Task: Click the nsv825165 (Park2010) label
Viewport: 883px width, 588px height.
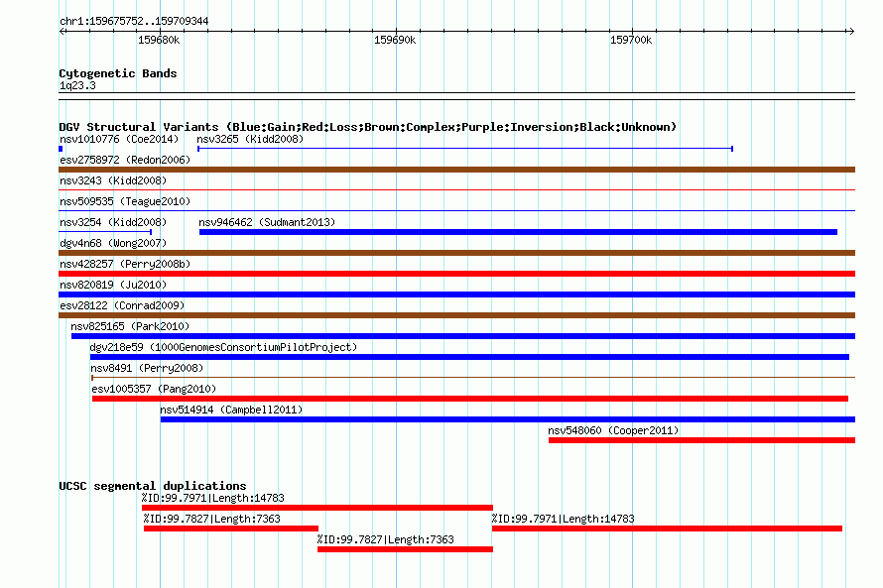Action: 130,326
